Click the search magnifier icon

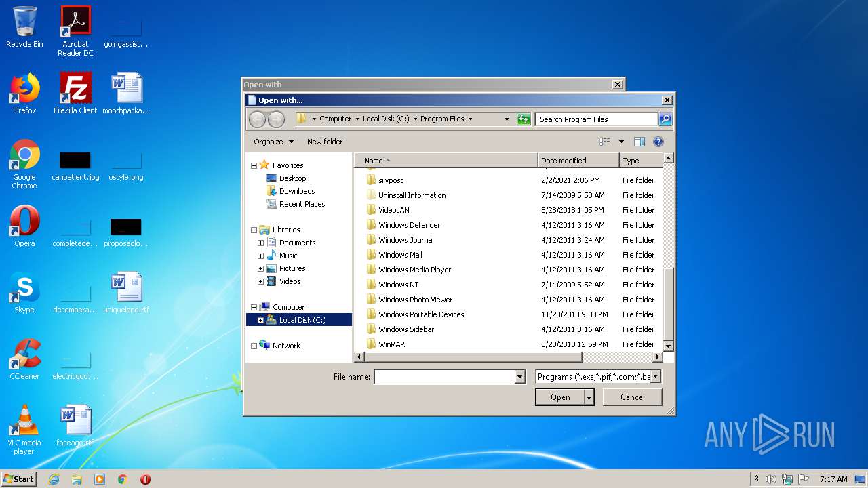(x=665, y=119)
